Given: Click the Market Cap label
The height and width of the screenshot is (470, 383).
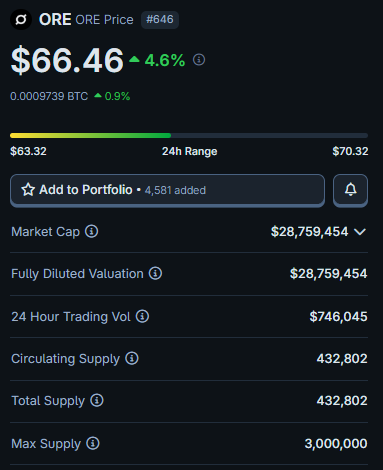Looking at the screenshot, I should (45, 232).
